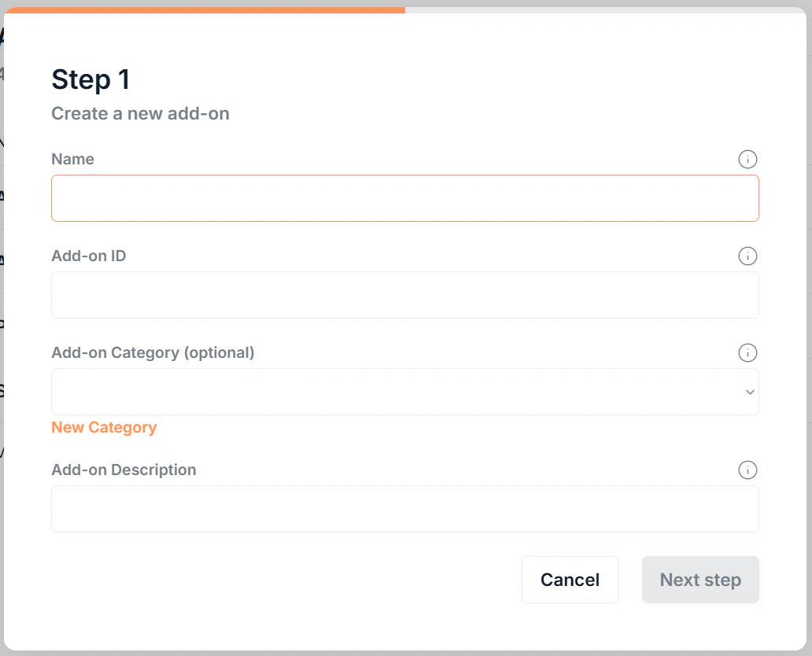Viewport: 812px width, 656px height.
Task: Open the Add-on Category dropdown
Action: tap(405, 391)
